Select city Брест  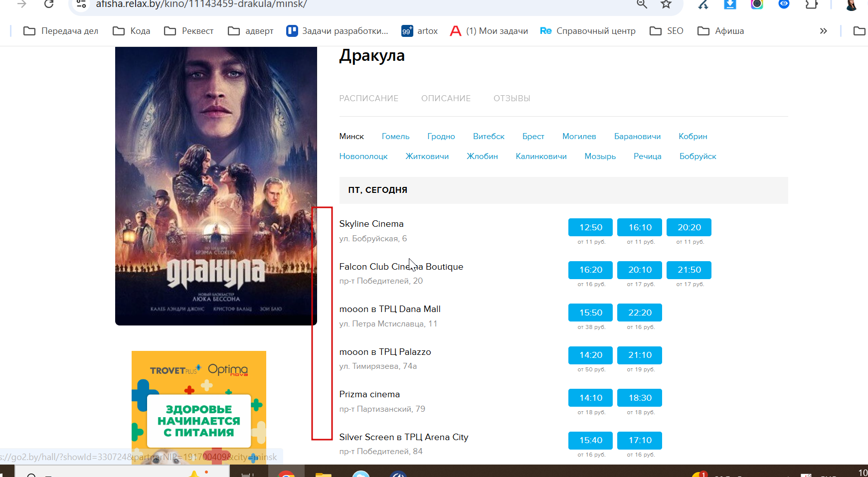(533, 137)
